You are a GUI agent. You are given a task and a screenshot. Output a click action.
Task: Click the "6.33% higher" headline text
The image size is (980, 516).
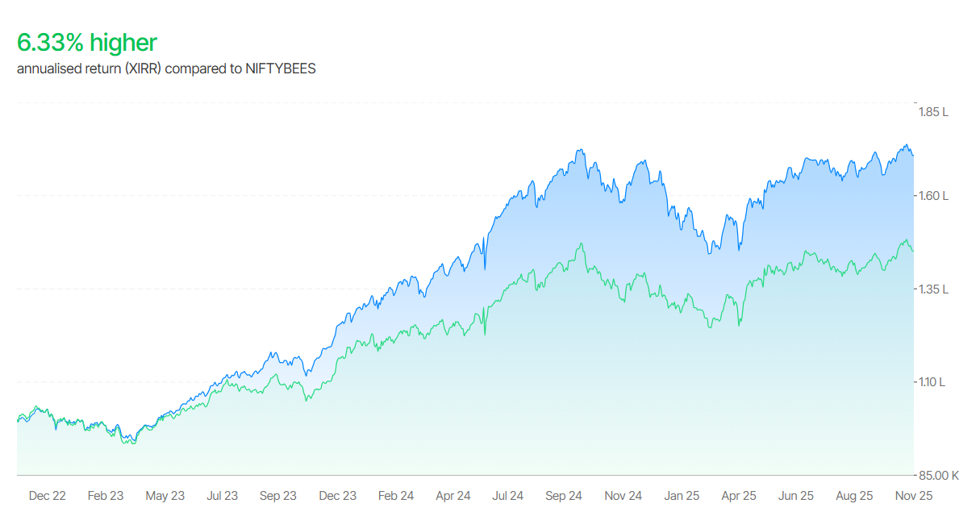tap(87, 43)
